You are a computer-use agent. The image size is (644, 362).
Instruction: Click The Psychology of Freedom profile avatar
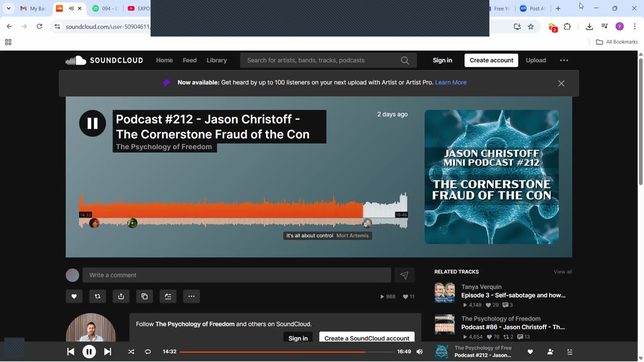click(91, 328)
